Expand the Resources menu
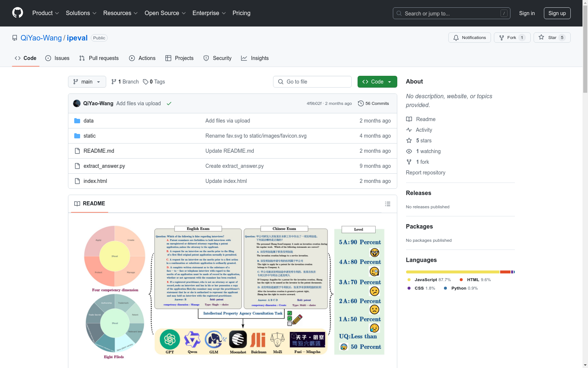This screenshot has height=368, width=588. [121, 13]
